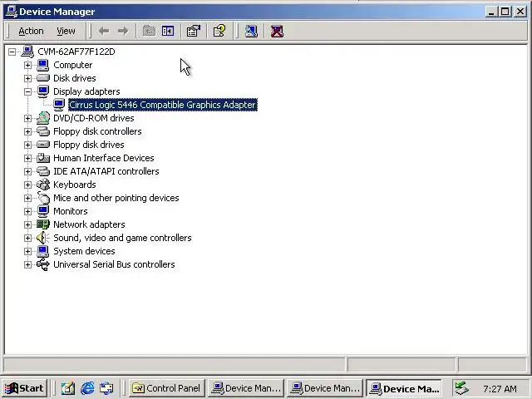Image resolution: width=532 pixels, height=399 pixels.
Task: Toggle the console tree pane icon
Action: 168,32
